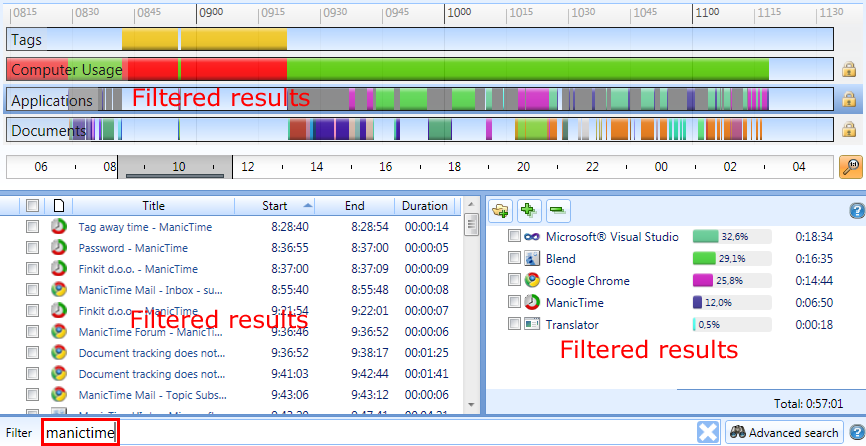The height and width of the screenshot is (446, 866).
Task: Check the row starting at 8:37:00
Action: pos(33,268)
